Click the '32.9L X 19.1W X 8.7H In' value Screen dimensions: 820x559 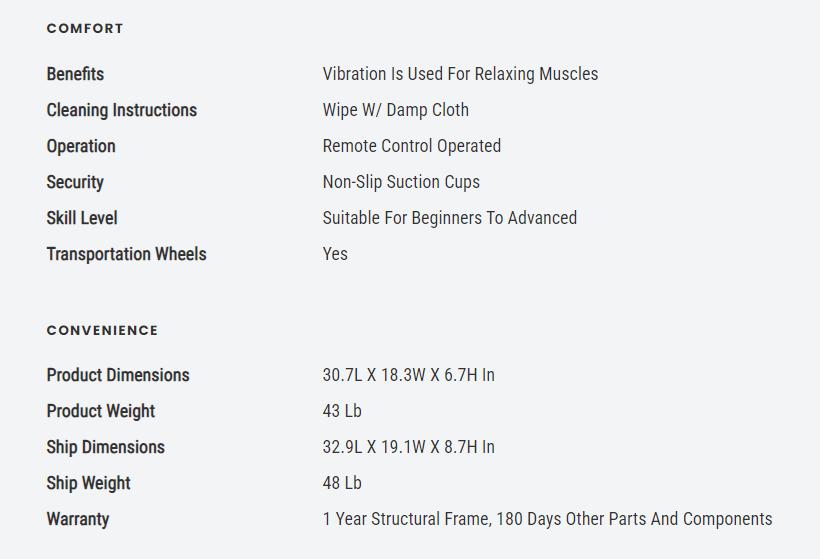(408, 447)
